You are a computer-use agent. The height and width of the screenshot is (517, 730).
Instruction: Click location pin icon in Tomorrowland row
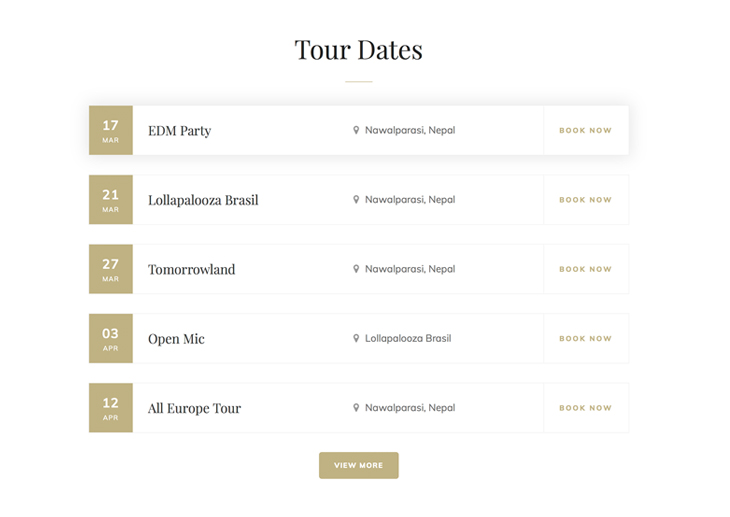(356, 269)
